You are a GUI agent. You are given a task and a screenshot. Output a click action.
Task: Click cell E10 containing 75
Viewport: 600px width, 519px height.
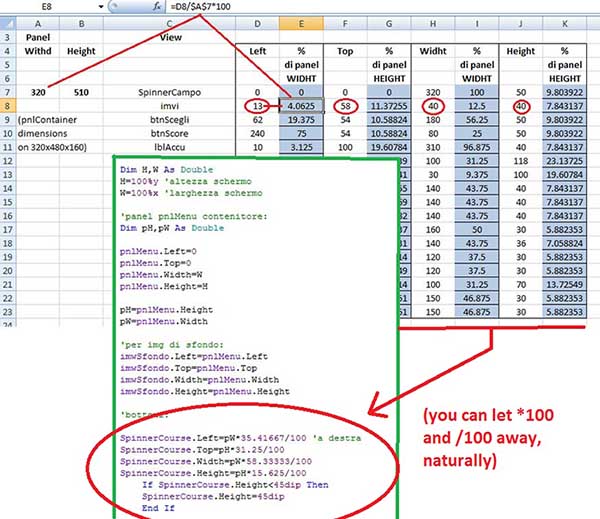coord(302,134)
